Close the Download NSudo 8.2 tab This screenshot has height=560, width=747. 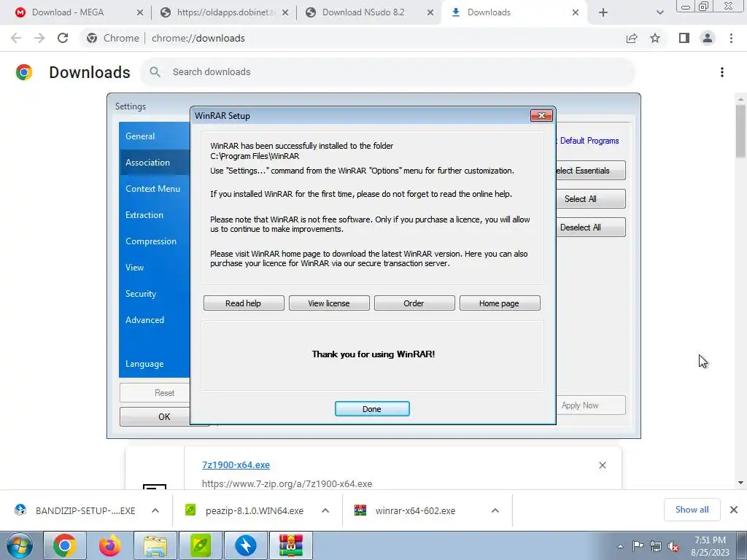click(x=430, y=12)
